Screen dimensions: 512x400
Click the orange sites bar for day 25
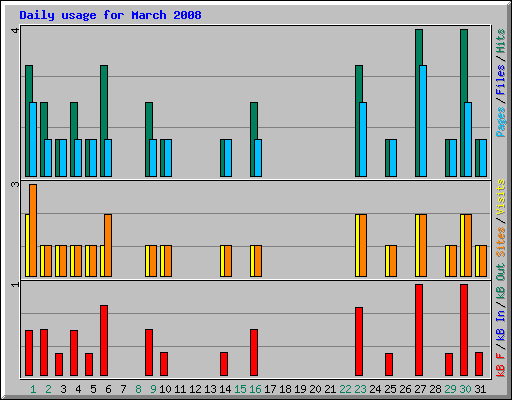click(x=393, y=261)
